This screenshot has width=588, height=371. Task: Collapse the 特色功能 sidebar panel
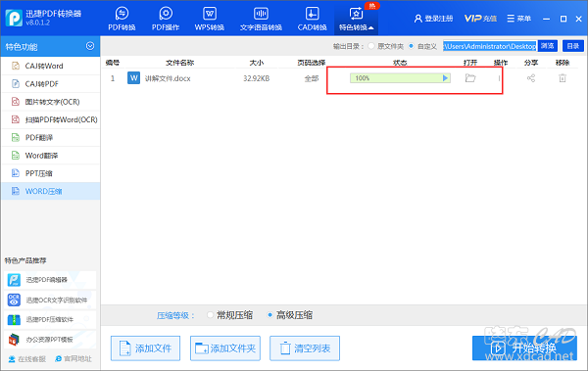tap(90, 46)
